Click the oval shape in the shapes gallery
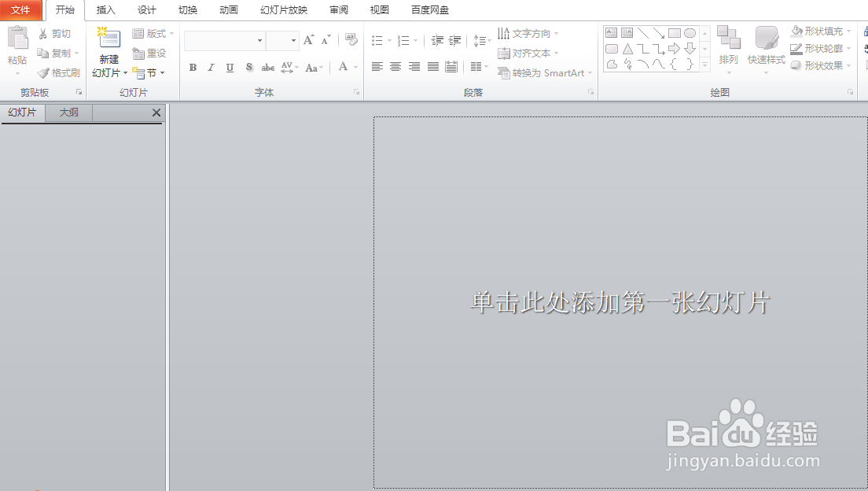 690,33
